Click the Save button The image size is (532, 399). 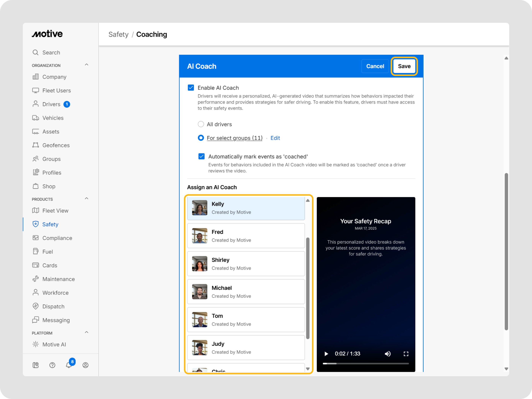pos(404,66)
